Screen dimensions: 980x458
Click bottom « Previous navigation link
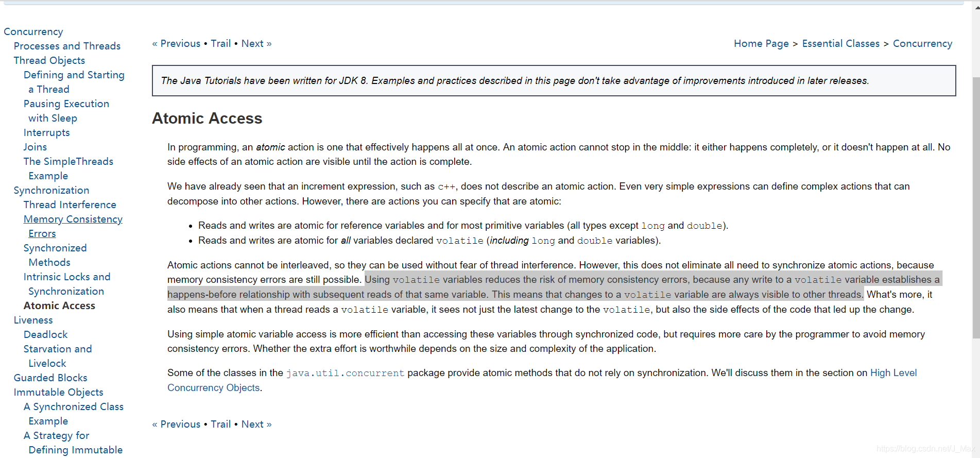176,424
